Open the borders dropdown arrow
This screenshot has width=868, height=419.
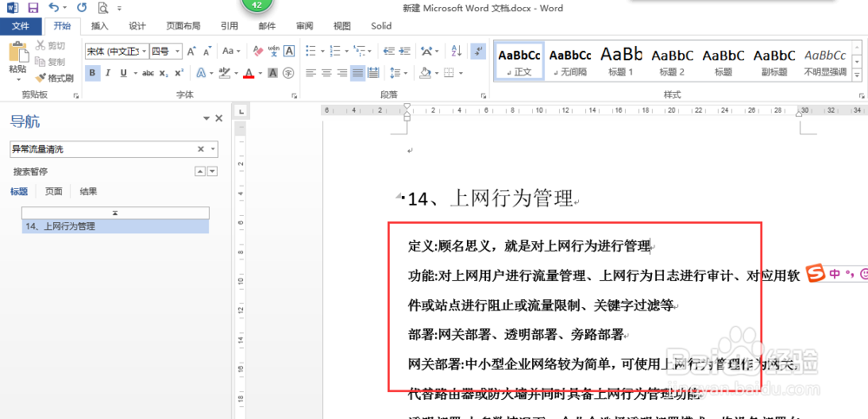coord(460,73)
